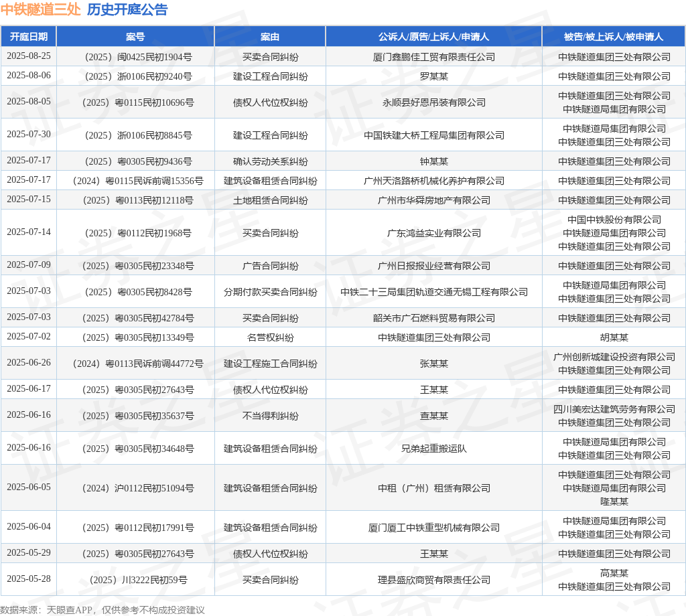686x616 pixels.
Task: Click the 确认劳动关系纠纷 cause cell
Action: [271, 161]
